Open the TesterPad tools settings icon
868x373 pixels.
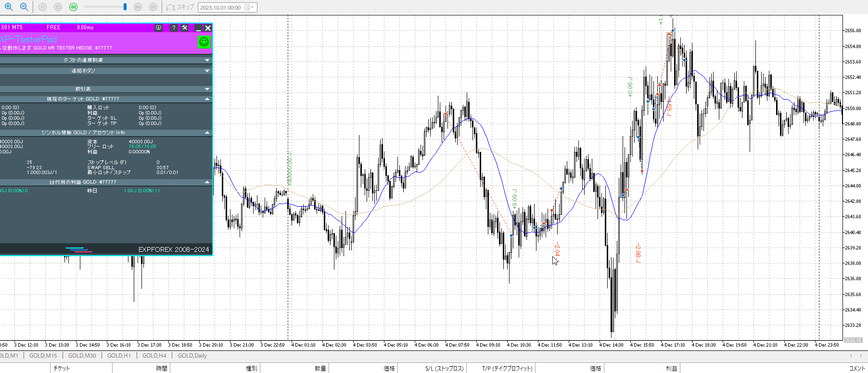click(x=185, y=28)
